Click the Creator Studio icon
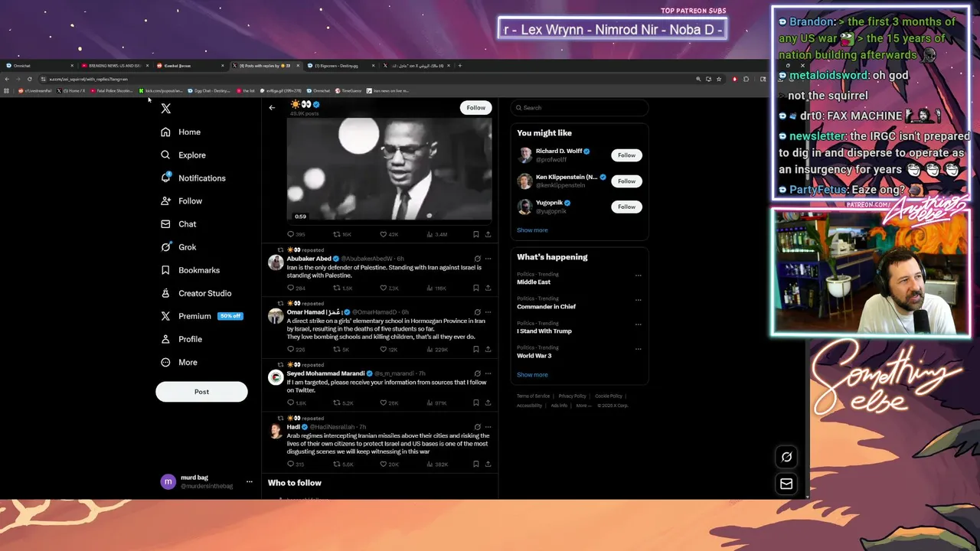Image resolution: width=980 pixels, height=551 pixels. coord(165,293)
